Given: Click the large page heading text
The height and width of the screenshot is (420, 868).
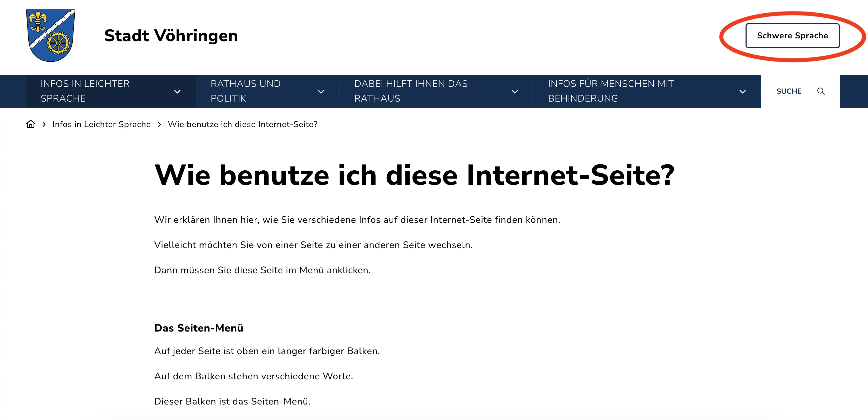Looking at the screenshot, I should click(414, 175).
